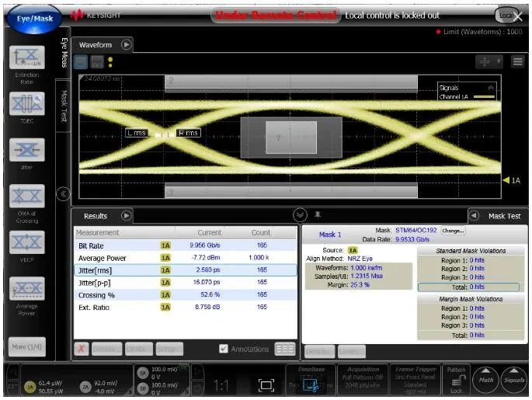Viewport: 532px width, 400px height.
Task: Select the Jitter measurement icon
Action: (27, 150)
